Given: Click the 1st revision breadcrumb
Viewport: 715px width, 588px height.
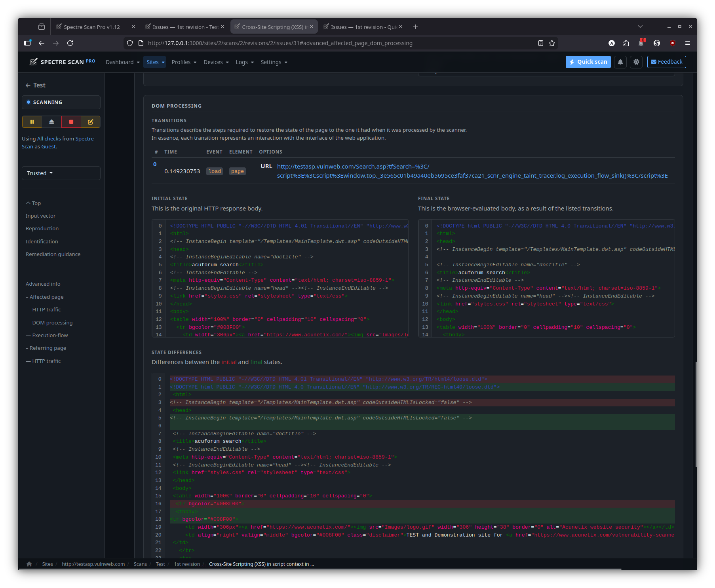Looking at the screenshot, I should (187, 564).
